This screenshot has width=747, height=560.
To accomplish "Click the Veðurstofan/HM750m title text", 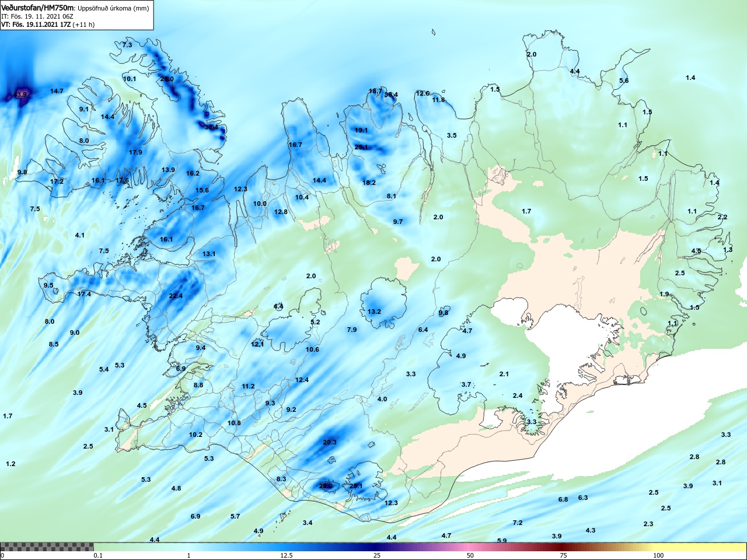I will [x=37, y=8].
